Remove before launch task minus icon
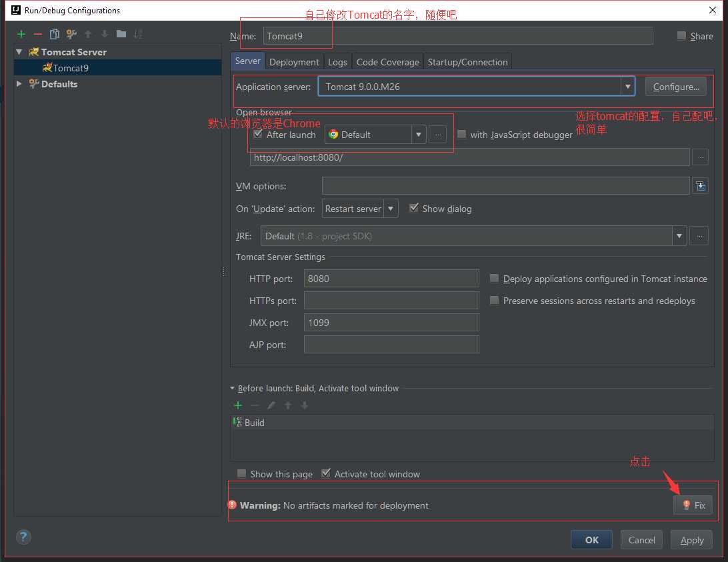728x562 pixels. [255, 405]
